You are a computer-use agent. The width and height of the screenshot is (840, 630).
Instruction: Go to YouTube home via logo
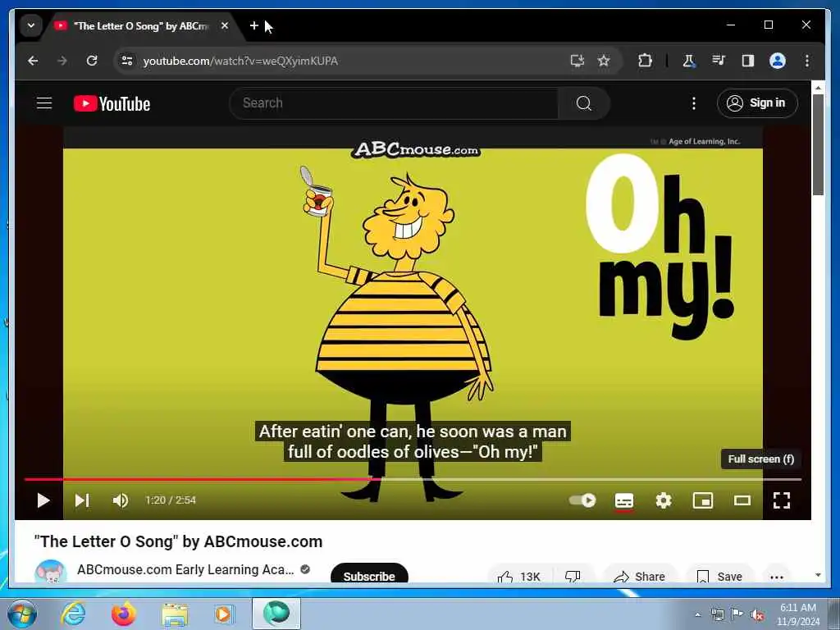point(112,103)
